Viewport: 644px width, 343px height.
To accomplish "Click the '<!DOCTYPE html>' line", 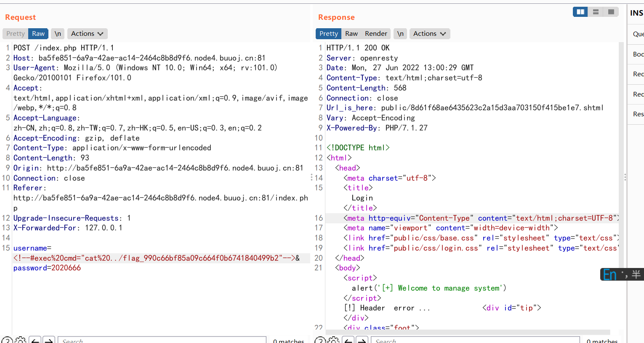I will click(358, 148).
